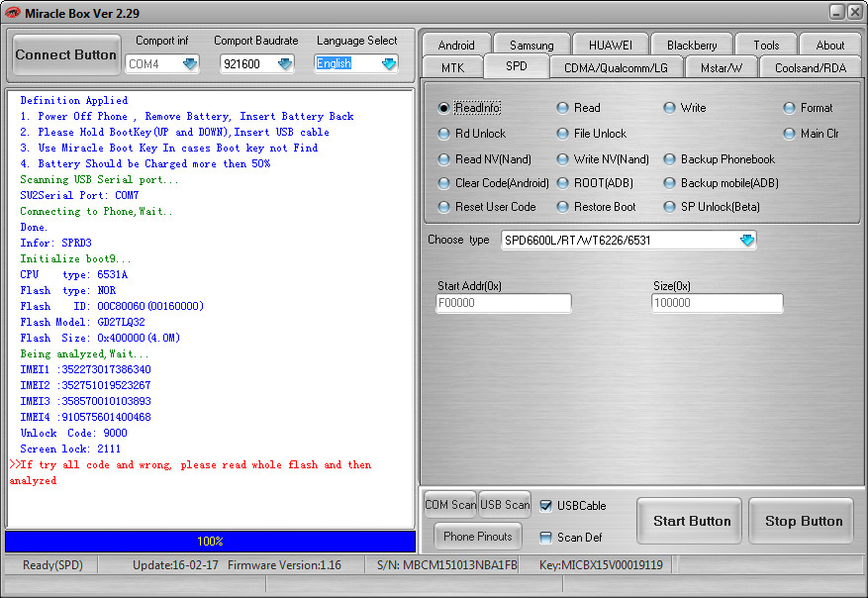Click the IMEI1 :352273017386340 log line
The image size is (868, 598).
coord(85,369)
